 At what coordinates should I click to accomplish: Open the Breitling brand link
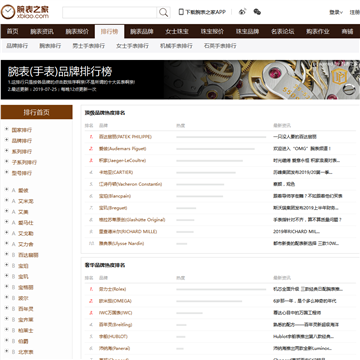pos(116,325)
